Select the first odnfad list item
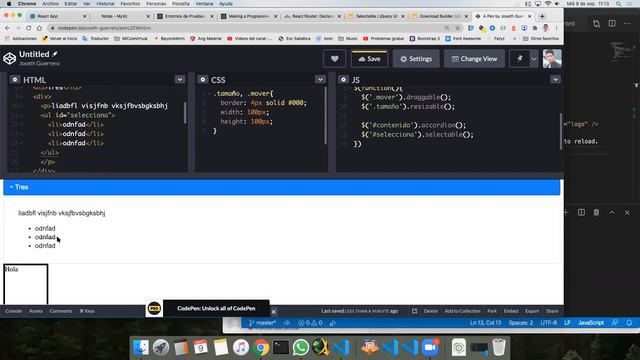 click(x=45, y=229)
